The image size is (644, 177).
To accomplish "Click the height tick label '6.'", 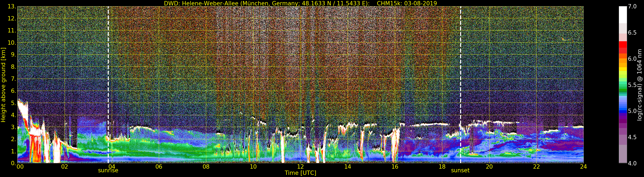I will [x=13, y=91].
